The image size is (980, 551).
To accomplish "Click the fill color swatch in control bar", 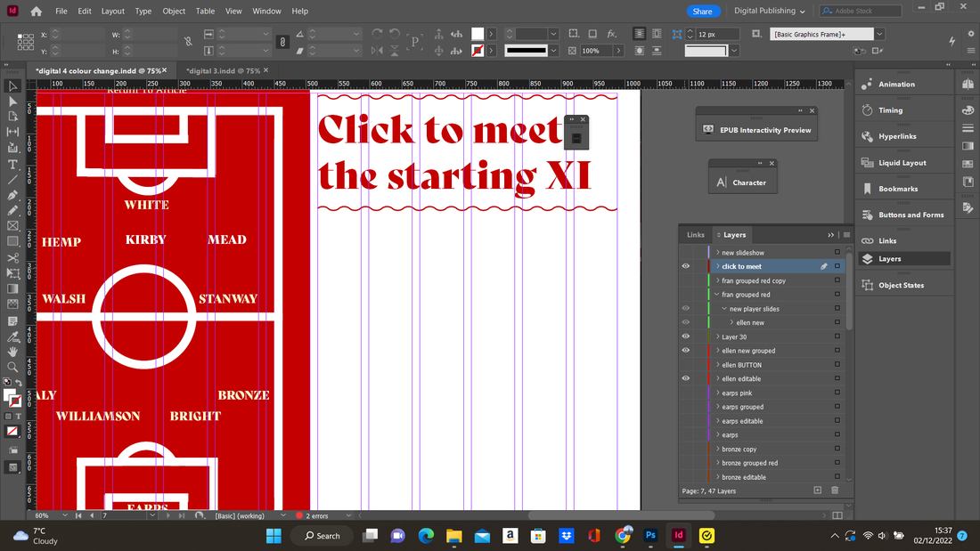I will click(x=478, y=35).
